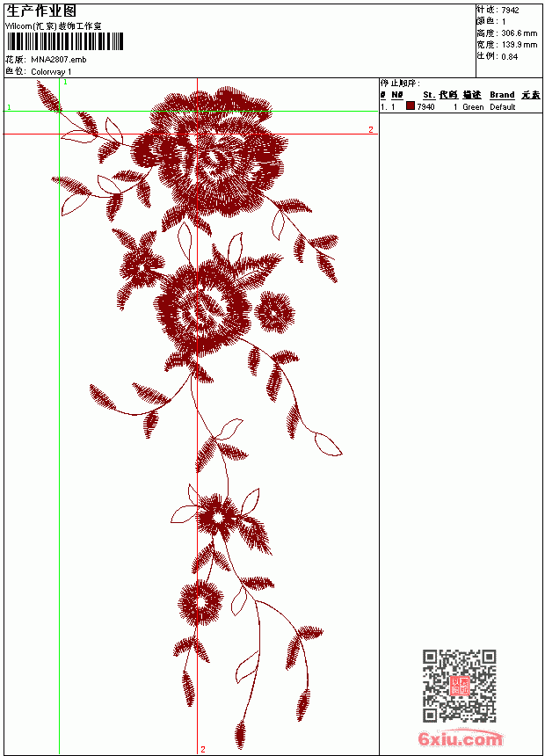The image size is (545, 756).
Task: Click the red seal inside QR code
Action: coord(460,686)
